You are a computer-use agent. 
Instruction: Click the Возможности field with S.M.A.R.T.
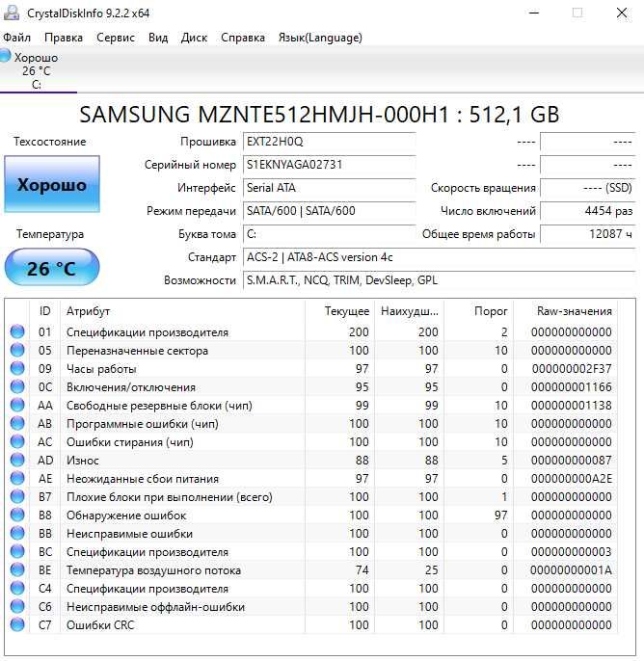[x=439, y=280]
